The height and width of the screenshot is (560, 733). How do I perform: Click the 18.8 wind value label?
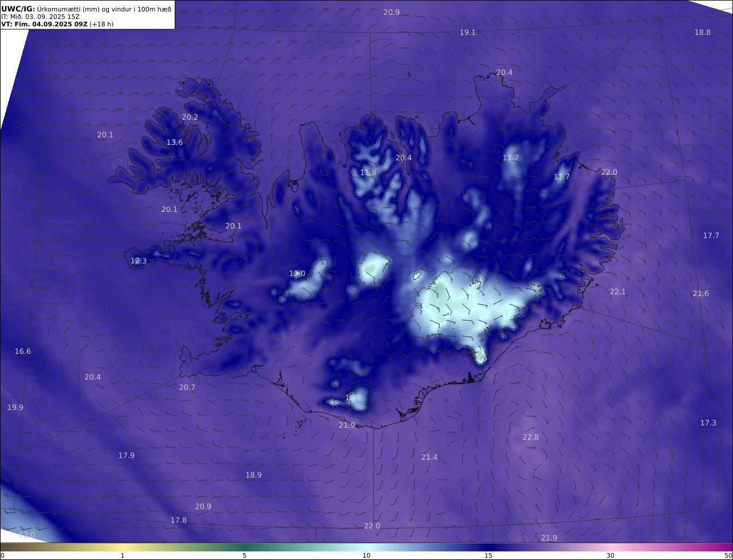click(x=703, y=33)
